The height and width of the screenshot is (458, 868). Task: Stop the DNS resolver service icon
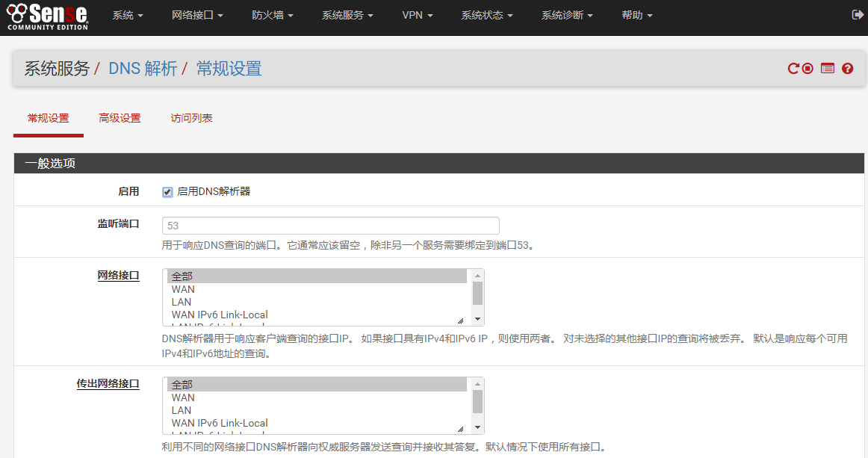807,69
